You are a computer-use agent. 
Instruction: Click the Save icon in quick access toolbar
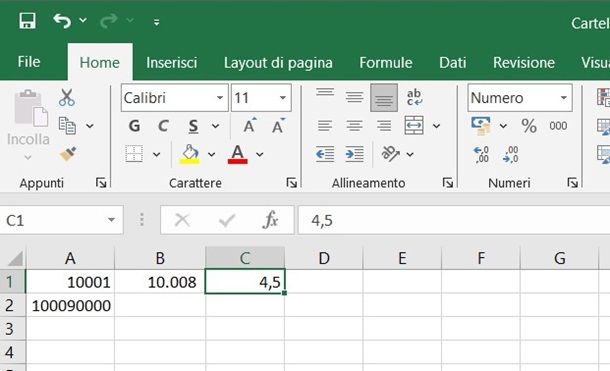click(x=27, y=21)
